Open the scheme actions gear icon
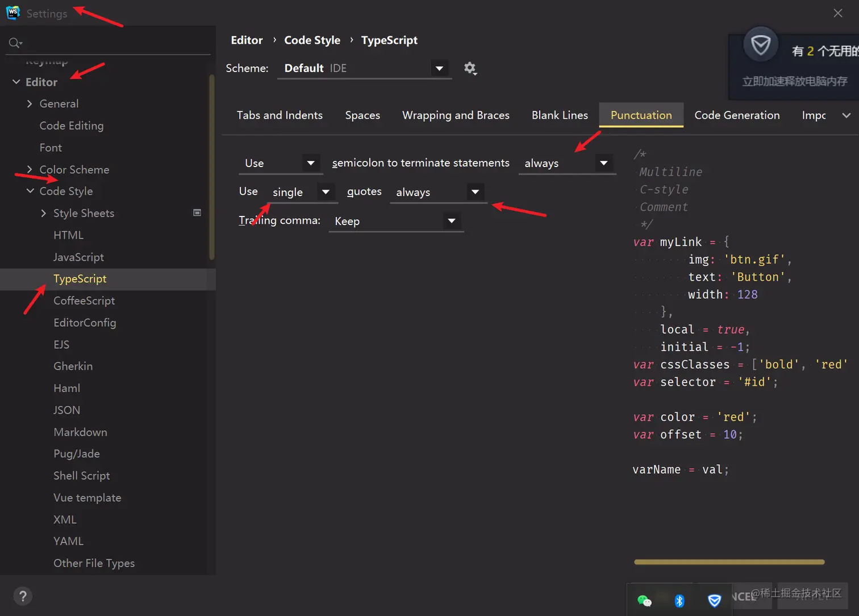859x616 pixels. 470,68
